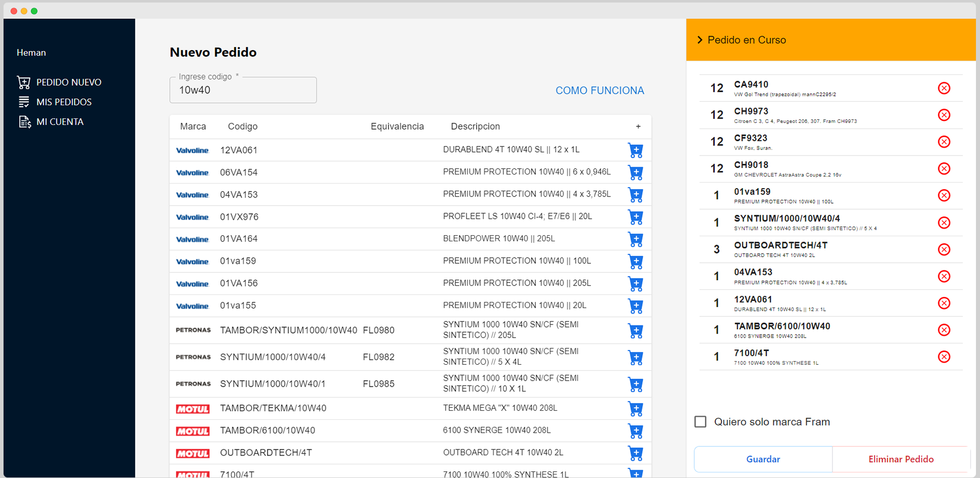Open the COMO FUNCIONA link
Screen dimensions: 980x478
click(600, 90)
